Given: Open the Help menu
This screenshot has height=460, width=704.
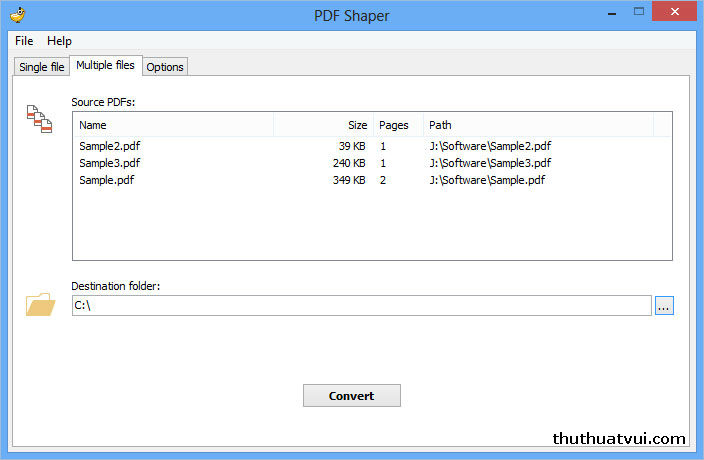Looking at the screenshot, I should tap(59, 41).
